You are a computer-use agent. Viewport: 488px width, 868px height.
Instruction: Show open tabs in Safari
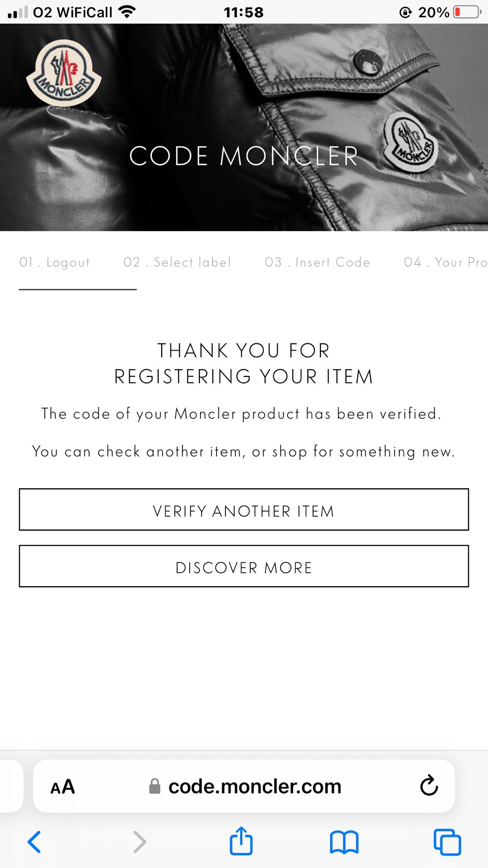coord(447,842)
